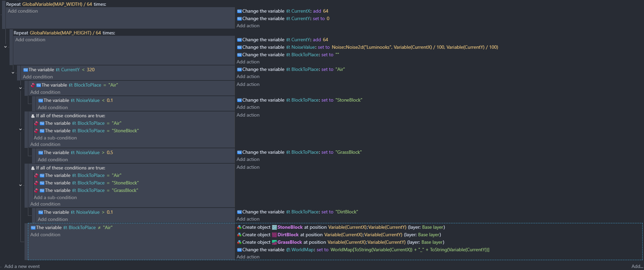
Task: Collapse the Repeat MAP_HEIGHT event with its chevron
Action: (5, 47)
